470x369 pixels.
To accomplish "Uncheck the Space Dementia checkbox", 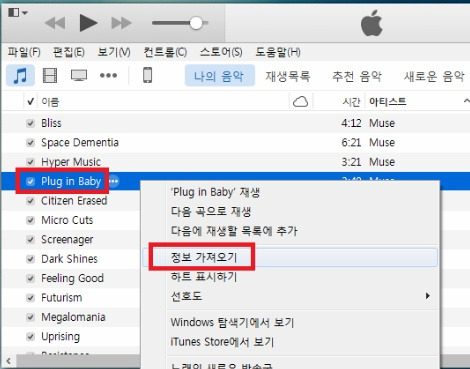I will pyautogui.click(x=30, y=143).
